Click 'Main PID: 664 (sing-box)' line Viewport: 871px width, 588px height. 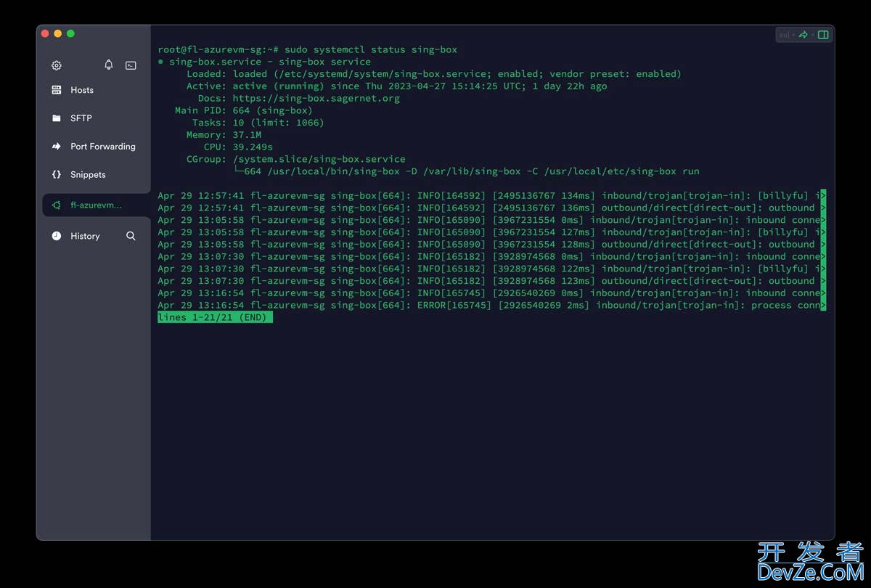244,110
